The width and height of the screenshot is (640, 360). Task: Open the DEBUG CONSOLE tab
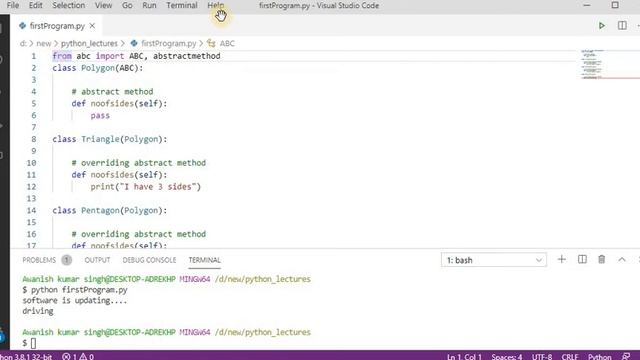[x=149, y=260]
